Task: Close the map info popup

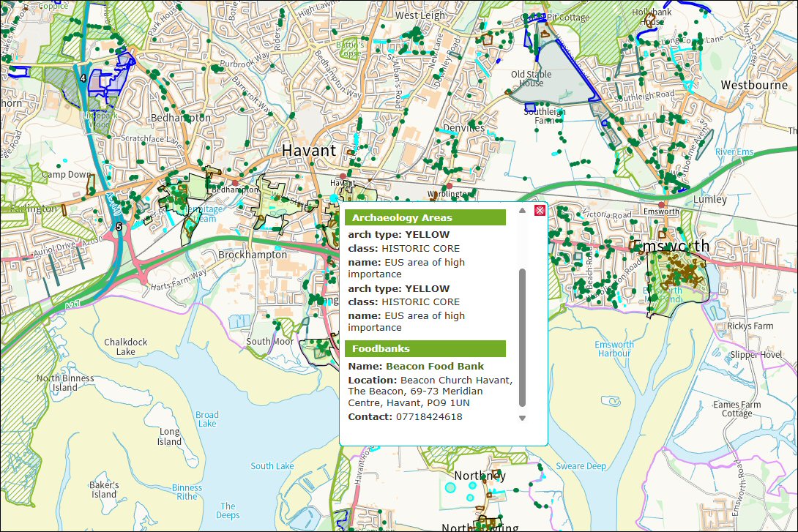Action: point(540,211)
